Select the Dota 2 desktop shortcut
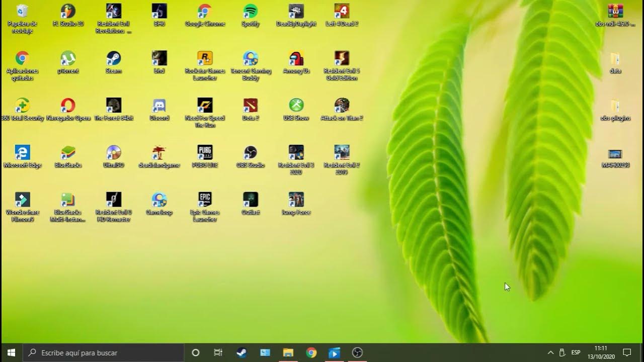This screenshot has height=362, width=644. 251,110
